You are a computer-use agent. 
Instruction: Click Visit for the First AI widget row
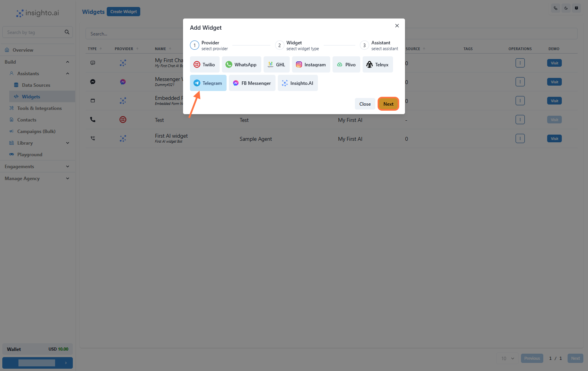point(554,138)
